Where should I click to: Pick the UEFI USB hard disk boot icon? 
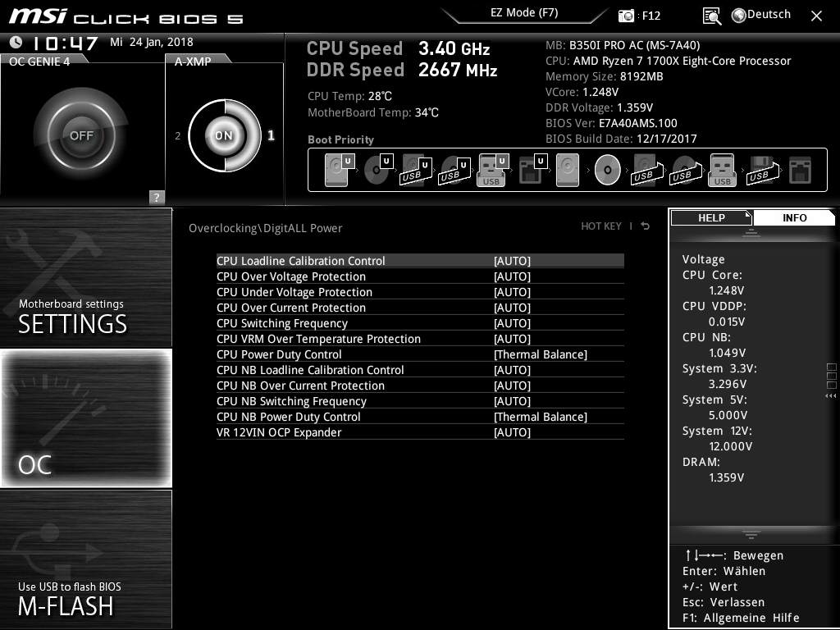tap(416, 170)
